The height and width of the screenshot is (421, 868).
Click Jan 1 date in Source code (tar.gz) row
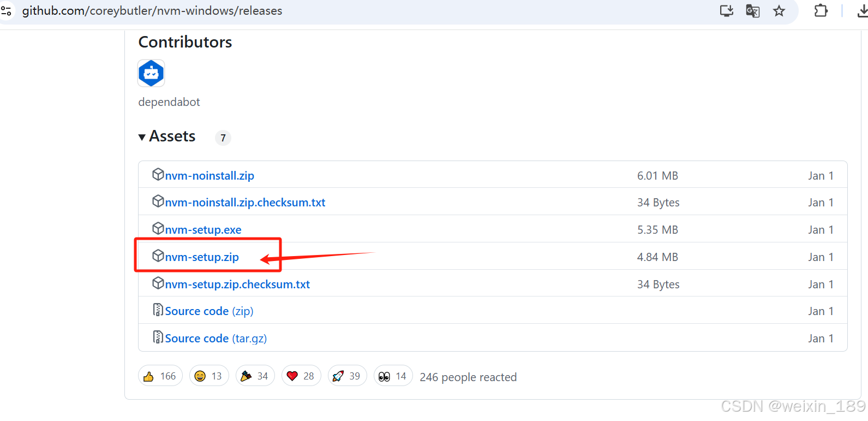pyautogui.click(x=821, y=339)
